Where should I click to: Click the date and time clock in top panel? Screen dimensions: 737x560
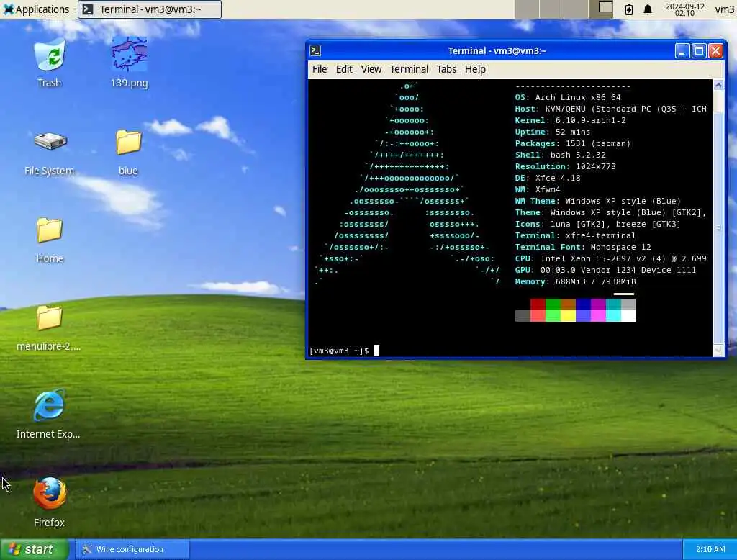point(685,9)
